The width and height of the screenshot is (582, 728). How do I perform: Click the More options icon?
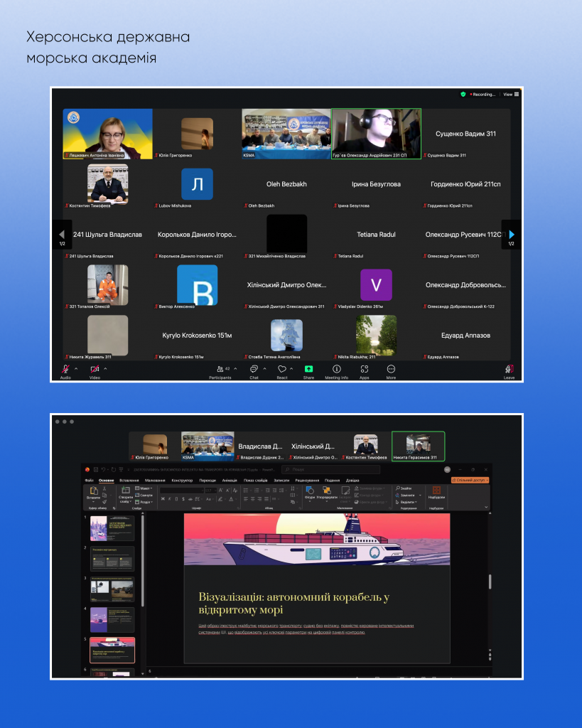(391, 370)
